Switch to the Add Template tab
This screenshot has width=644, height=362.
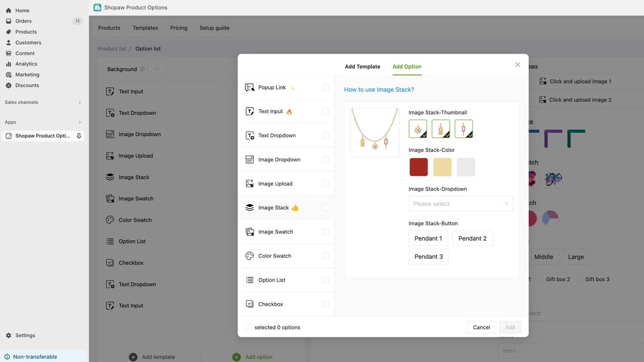(362, 67)
